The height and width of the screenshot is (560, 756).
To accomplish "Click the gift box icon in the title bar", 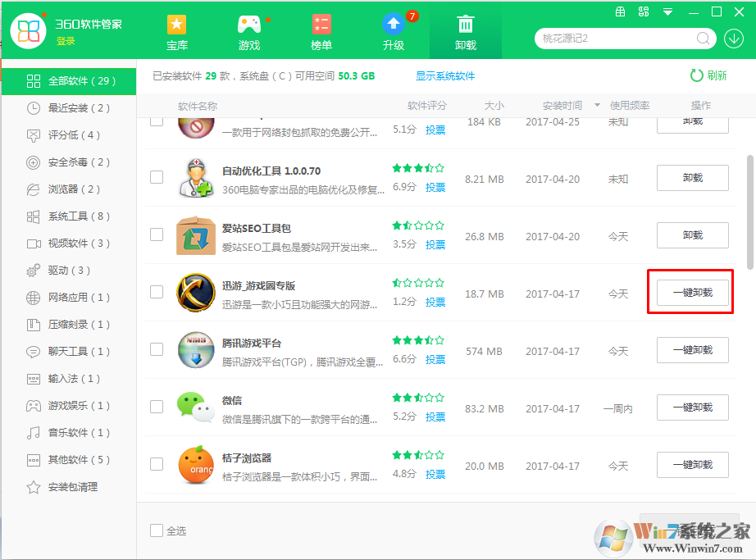I will click(621, 11).
